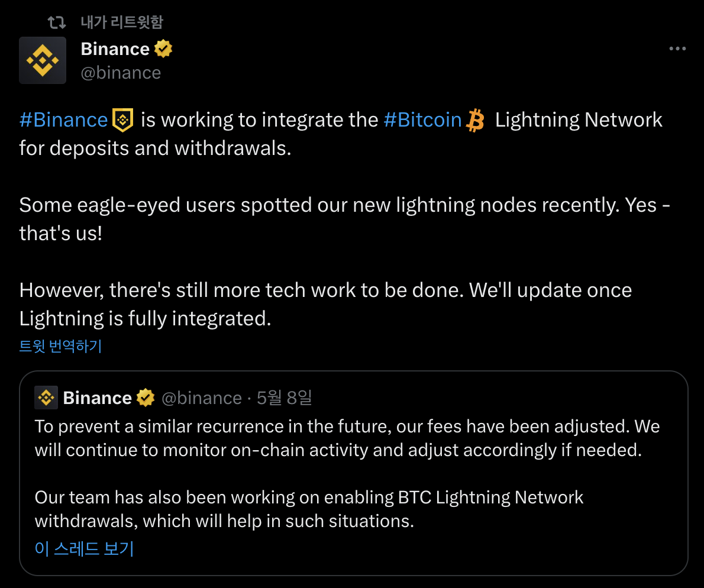Click the Binance shield emoji after #Binance
704x588 pixels.
[122, 120]
